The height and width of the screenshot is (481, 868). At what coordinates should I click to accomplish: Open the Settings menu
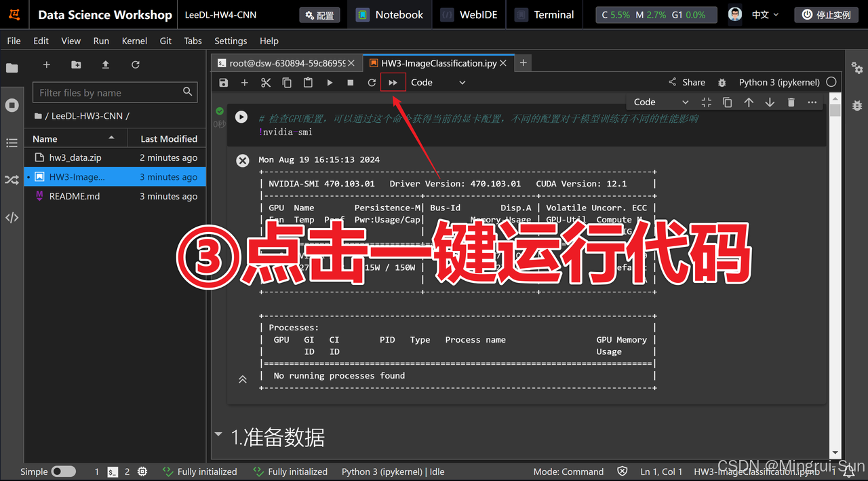pos(231,41)
